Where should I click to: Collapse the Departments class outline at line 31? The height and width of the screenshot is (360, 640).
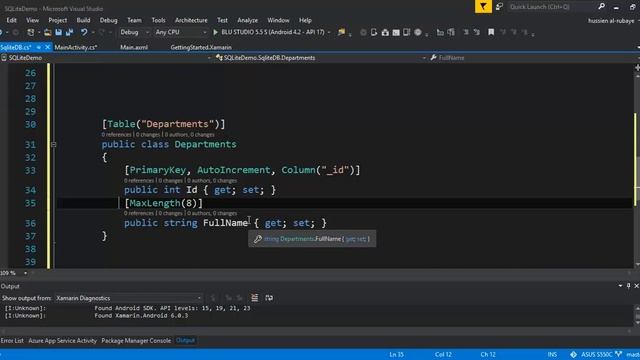[x=53, y=144]
